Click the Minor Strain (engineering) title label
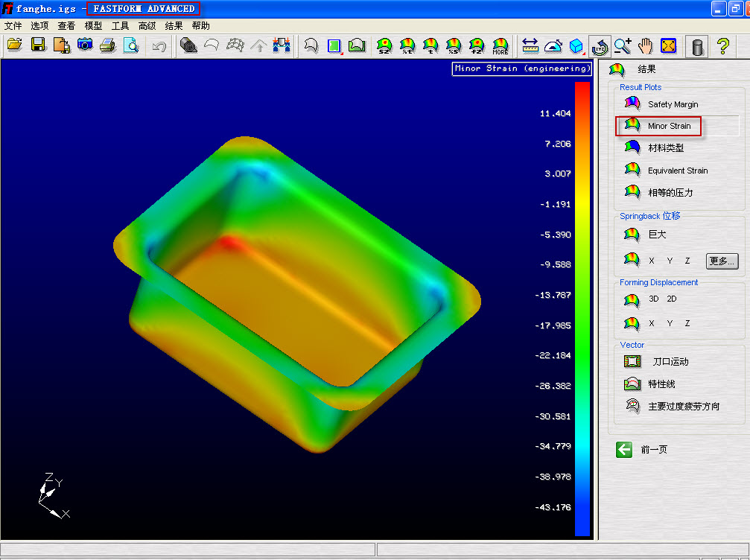 pyautogui.click(x=522, y=69)
